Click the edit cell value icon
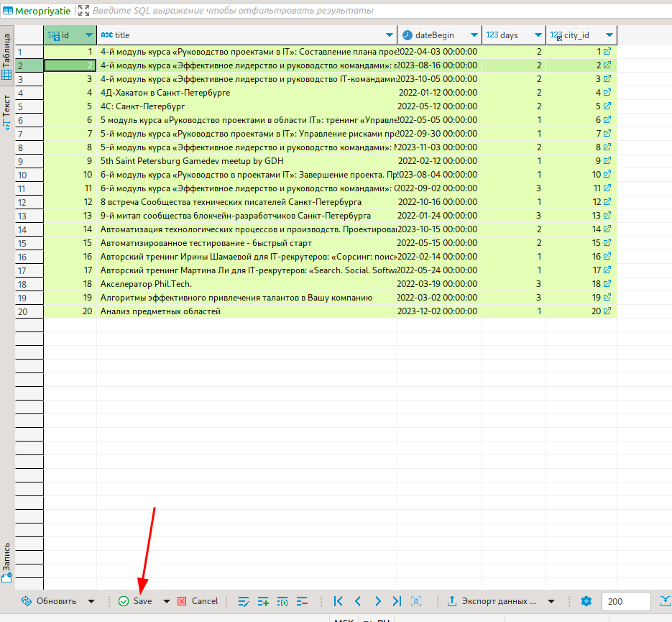 (x=243, y=601)
